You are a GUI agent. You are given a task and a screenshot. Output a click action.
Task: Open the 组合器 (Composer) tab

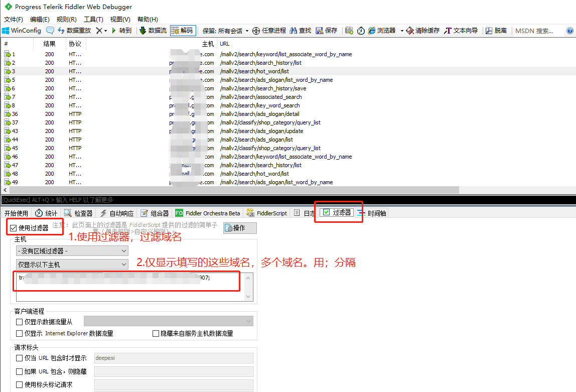point(155,213)
